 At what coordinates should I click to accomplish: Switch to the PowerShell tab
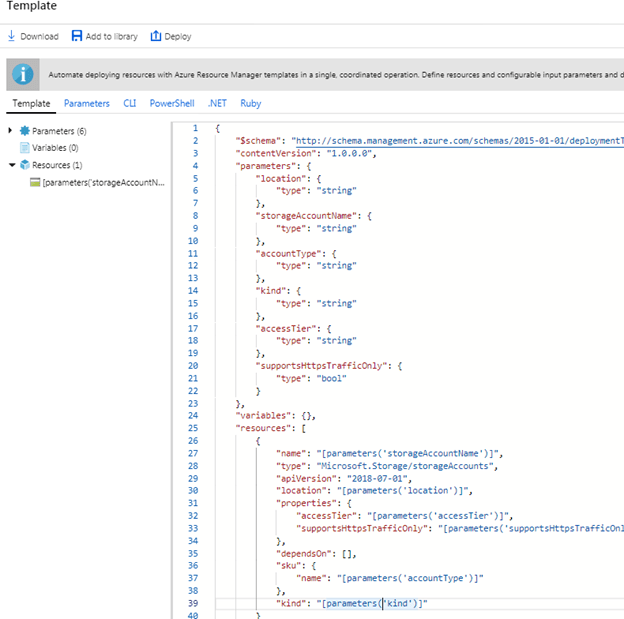172,103
